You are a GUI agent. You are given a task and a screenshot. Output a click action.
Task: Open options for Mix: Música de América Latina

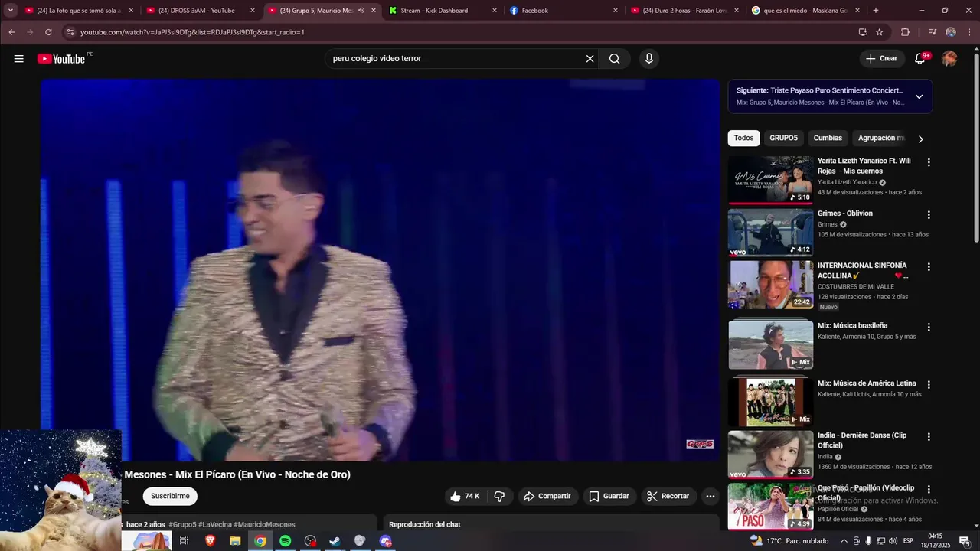point(929,385)
